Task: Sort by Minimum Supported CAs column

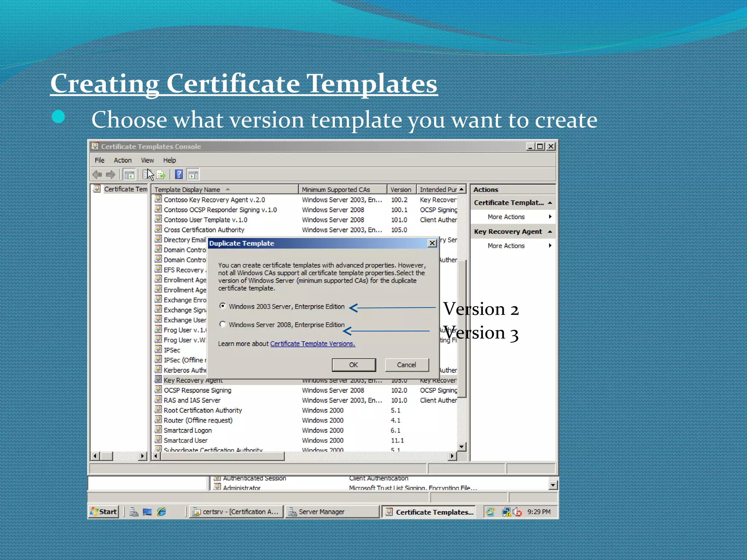Action: coord(343,189)
